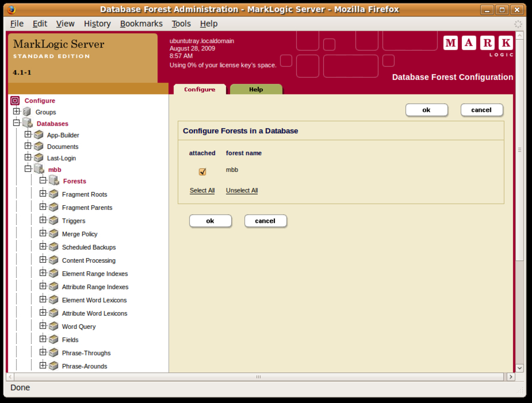Click the Element Word Lexicons icon
Viewport: 532px width, 403px height.
54,300
